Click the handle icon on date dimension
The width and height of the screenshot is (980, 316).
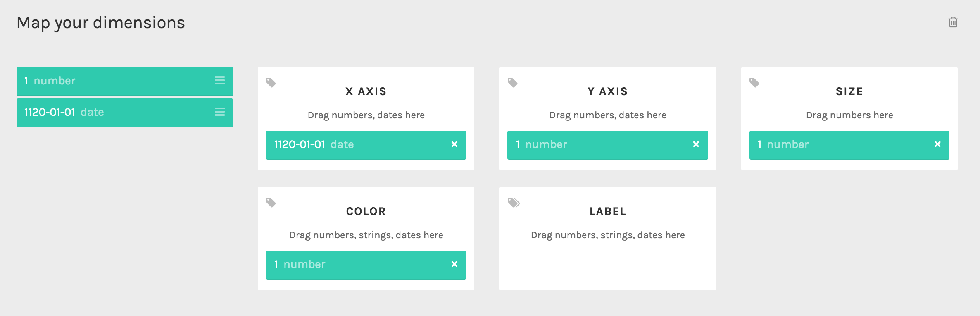click(220, 112)
